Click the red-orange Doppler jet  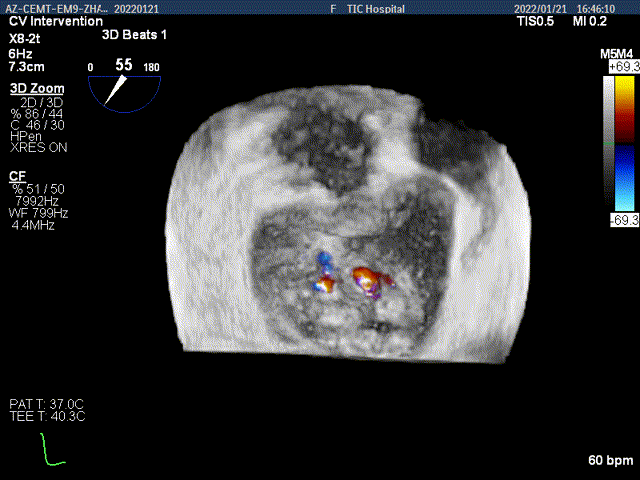(362, 275)
